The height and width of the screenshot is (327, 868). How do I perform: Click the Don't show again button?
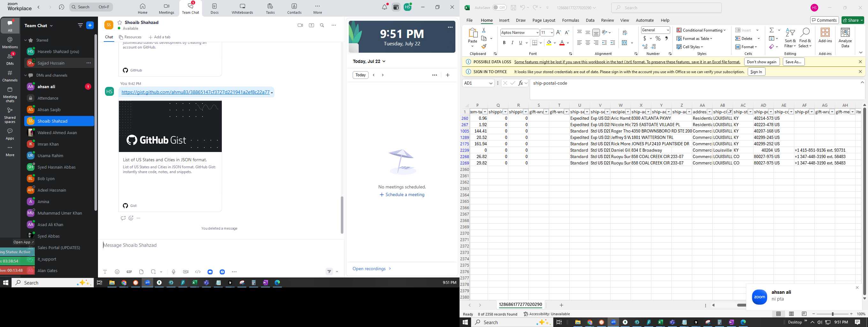coord(761,62)
